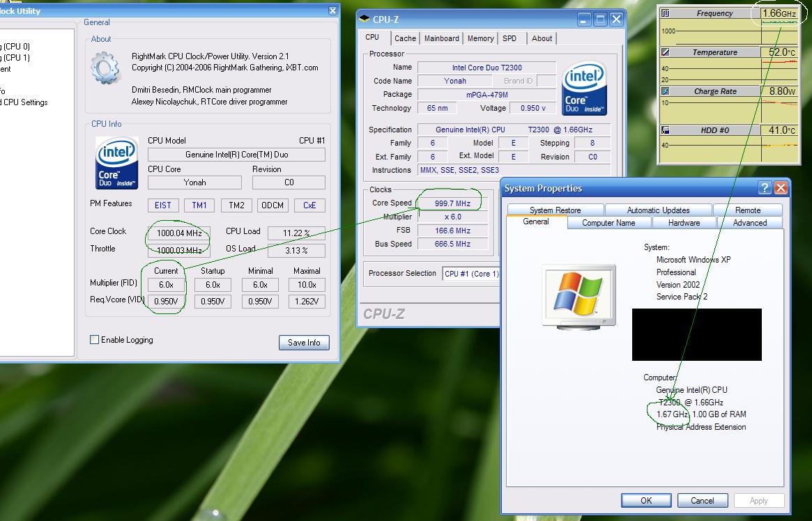Close the RightMark Clock Utility window

[333, 10]
